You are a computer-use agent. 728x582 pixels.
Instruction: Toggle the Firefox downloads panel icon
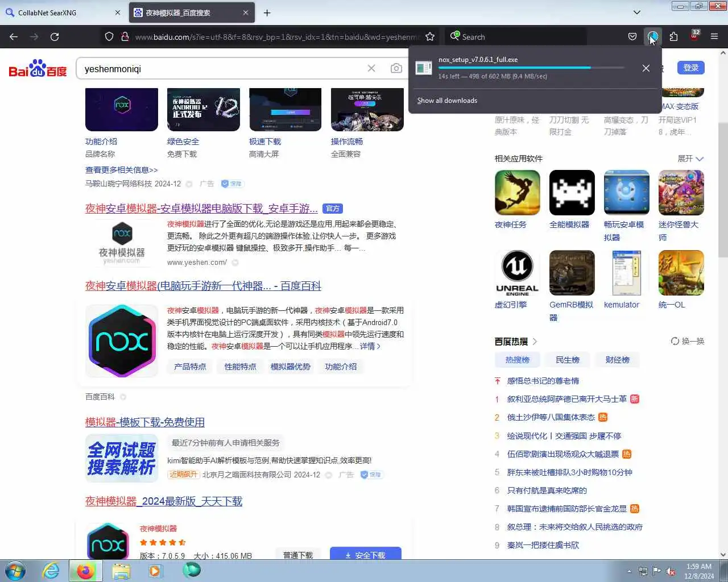652,37
